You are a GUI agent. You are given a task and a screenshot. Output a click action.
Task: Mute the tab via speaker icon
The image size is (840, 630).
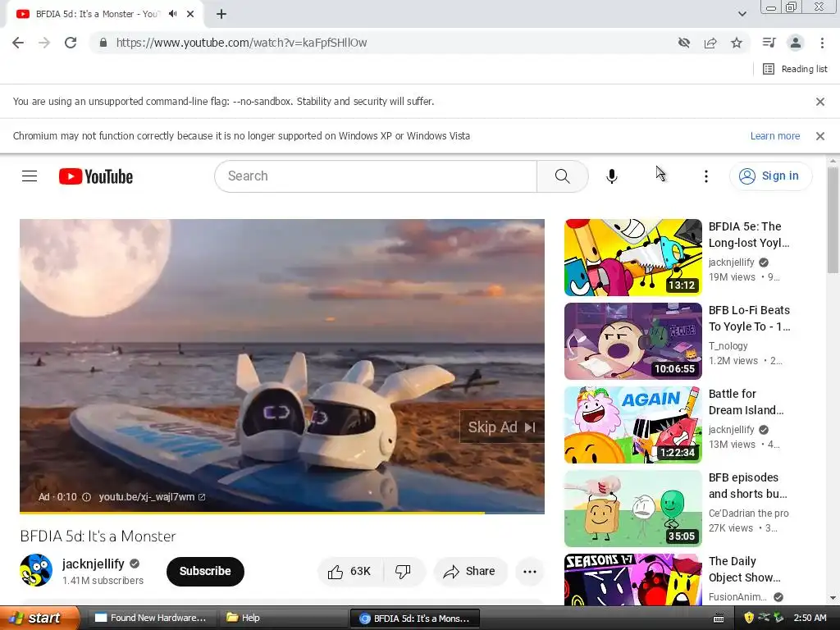[x=172, y=14]
